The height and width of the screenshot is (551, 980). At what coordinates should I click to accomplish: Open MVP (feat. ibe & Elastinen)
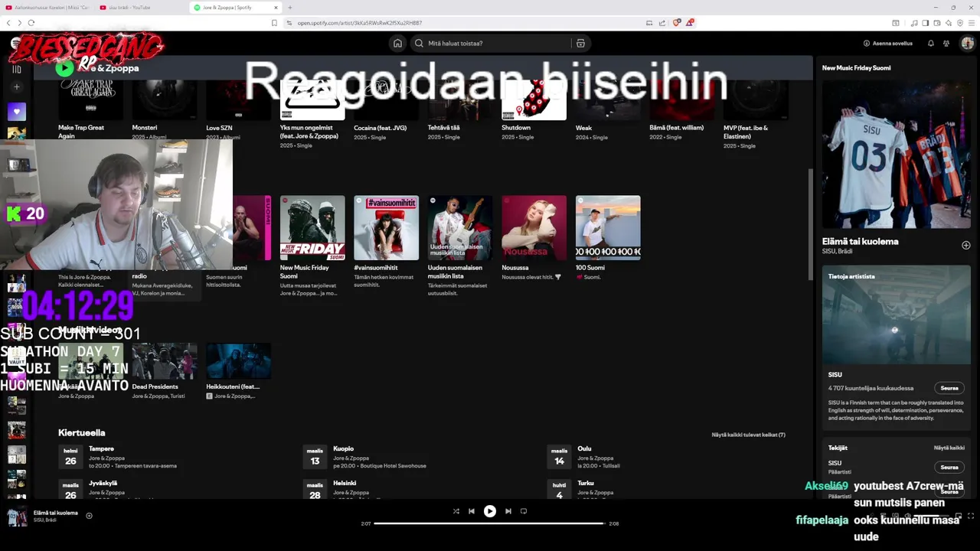click(756, 113)
